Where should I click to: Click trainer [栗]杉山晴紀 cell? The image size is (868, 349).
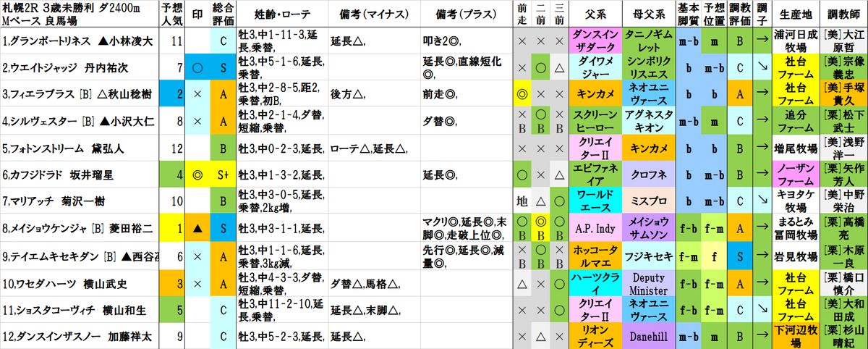coord(844,335)
